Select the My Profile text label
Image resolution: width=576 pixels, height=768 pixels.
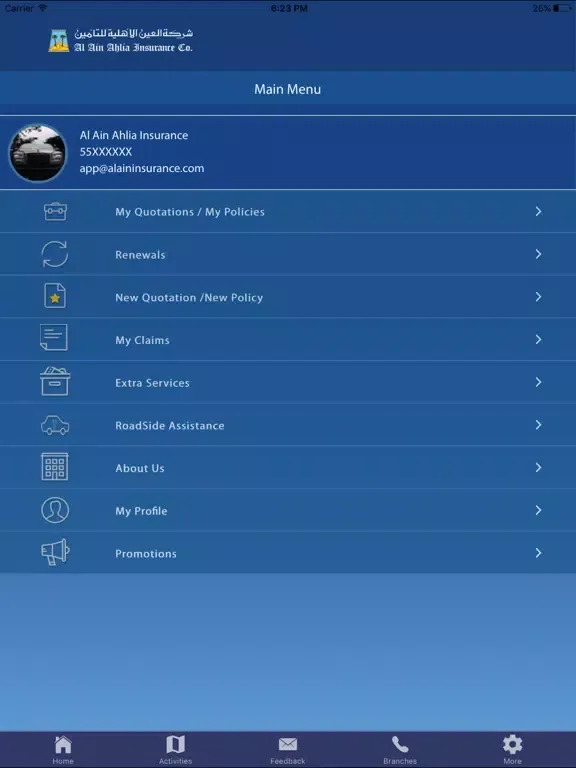[x=141, y=511]
